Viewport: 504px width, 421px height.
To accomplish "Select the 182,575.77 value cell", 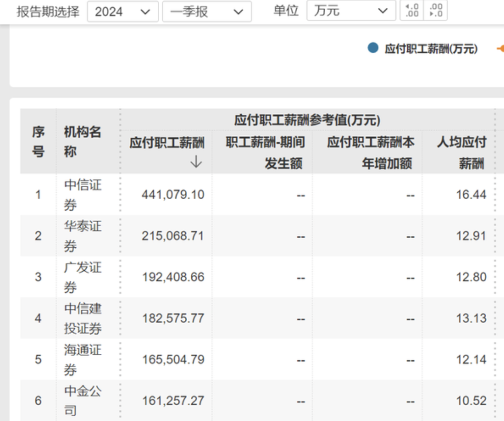I will tap(173, 318).
